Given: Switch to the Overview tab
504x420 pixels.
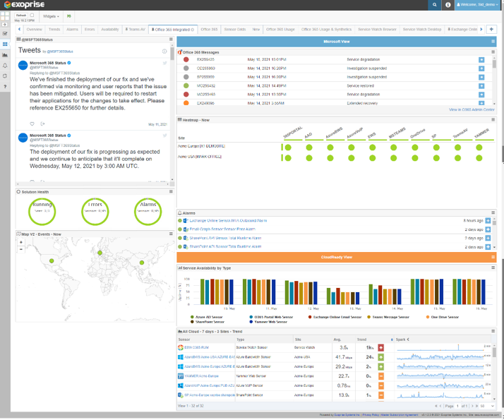Looking at the screenshot, I should 34,29.
